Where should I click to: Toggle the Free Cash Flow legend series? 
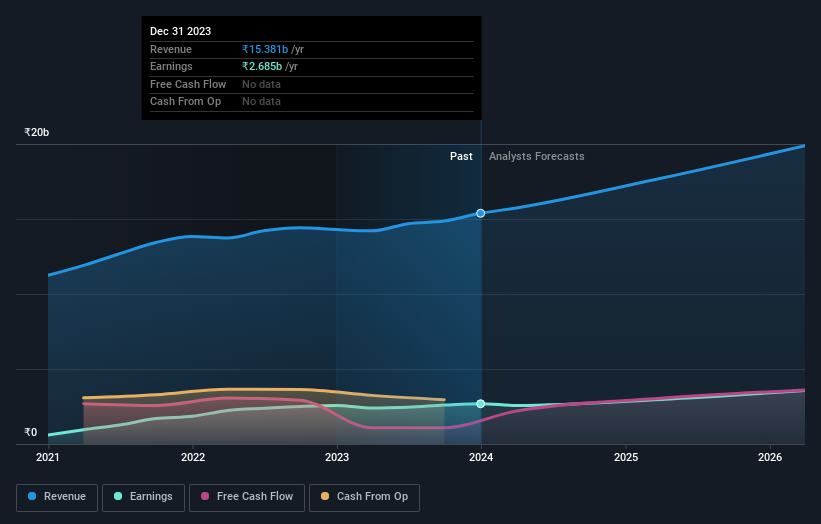click(247, 497)
